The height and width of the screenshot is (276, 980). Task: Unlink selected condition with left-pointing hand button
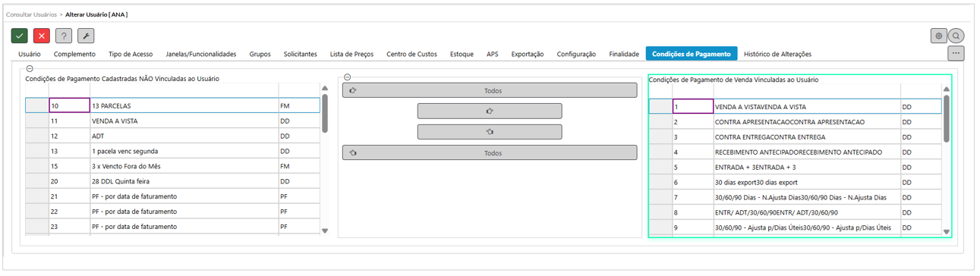point(490,132)
